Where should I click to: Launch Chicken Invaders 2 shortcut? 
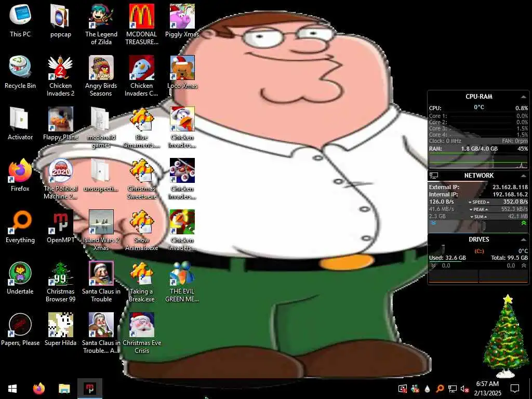click(60, 76)
